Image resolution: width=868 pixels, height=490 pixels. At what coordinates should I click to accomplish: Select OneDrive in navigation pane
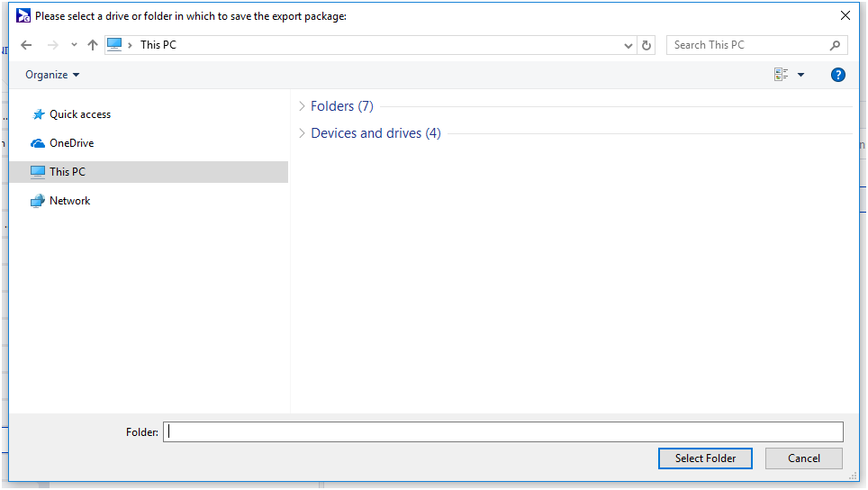(x=71, y=143)
